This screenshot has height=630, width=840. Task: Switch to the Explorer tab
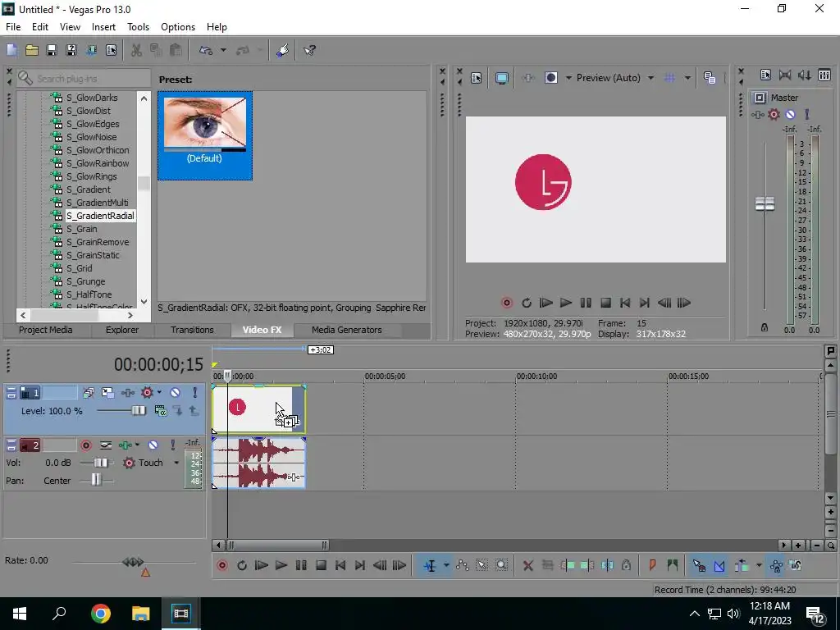click(x=122, y=330)
